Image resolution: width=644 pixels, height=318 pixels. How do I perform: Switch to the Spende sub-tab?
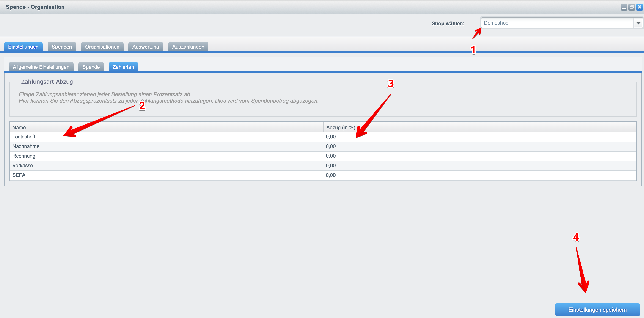(x=91, y=67)
